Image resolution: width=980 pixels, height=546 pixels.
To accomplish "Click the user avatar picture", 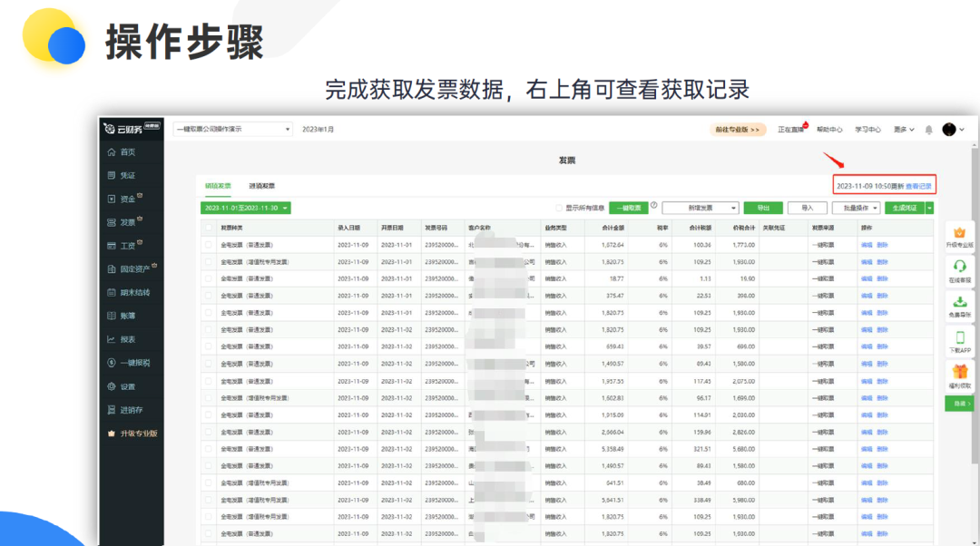I will click(949, 130).
